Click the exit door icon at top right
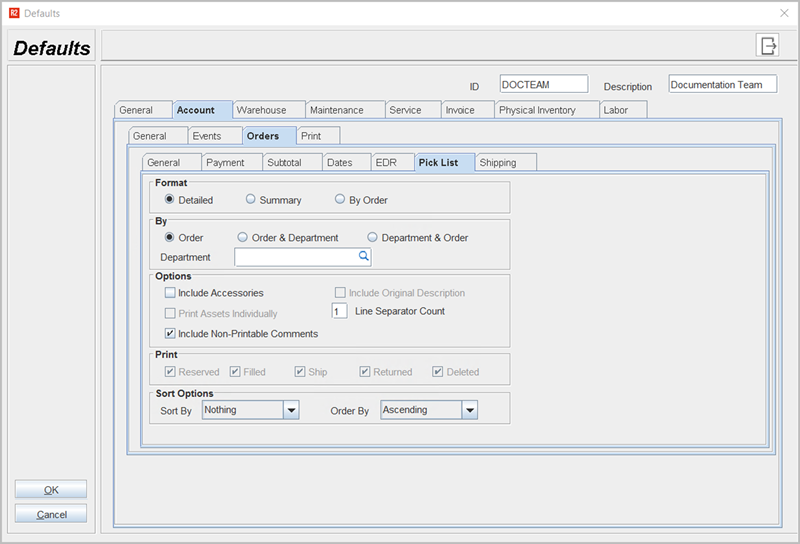Image resolution: width=800 pixels, height=544 pixels. coord(768,45)
